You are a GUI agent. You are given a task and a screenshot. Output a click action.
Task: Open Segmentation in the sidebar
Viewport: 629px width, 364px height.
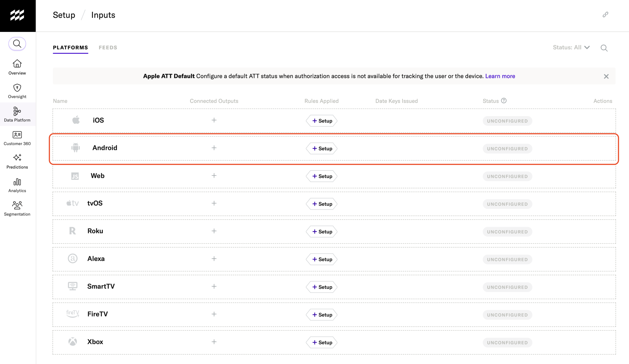click(x=17, y=209)
